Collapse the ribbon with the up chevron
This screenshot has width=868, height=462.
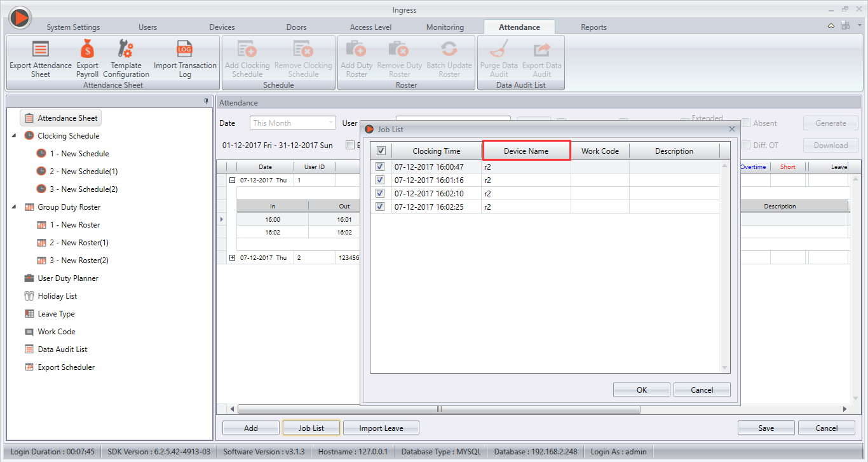(x=831, y=25)
